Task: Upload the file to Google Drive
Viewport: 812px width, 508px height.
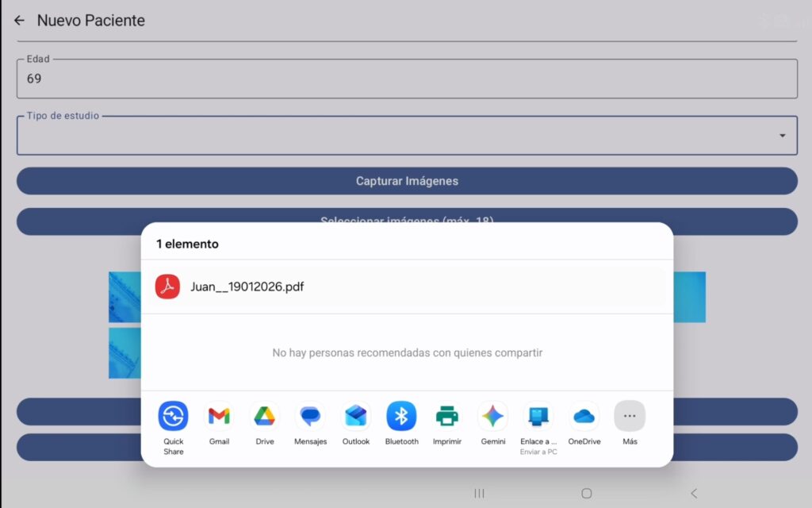Action: coord(265,416)
